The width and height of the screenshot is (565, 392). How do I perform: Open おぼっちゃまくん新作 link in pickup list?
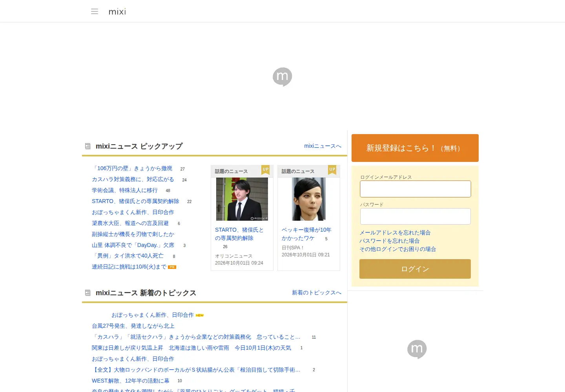pyautogui.click(x=133, y=212)
